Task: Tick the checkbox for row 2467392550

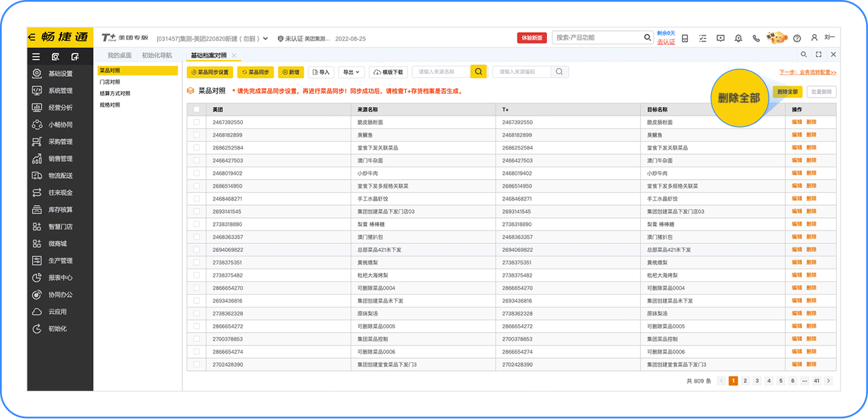Action: [196, 122]
